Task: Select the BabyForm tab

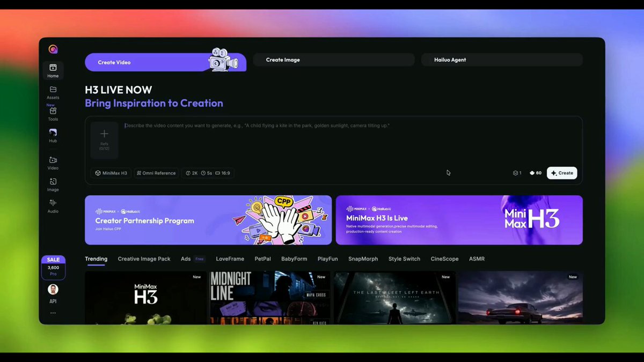Action: click(294, 259)
